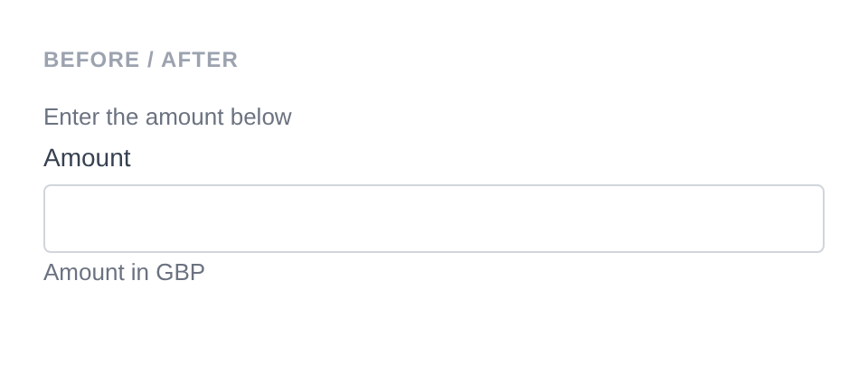868x365 pixels.
Task: Click the Amount input field
Action: (434, 219)
